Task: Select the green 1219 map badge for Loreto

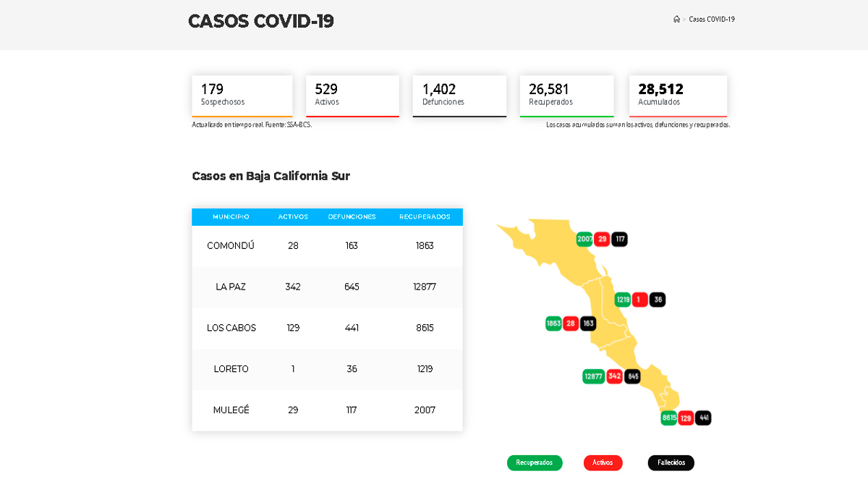Action: pos(623,300)
